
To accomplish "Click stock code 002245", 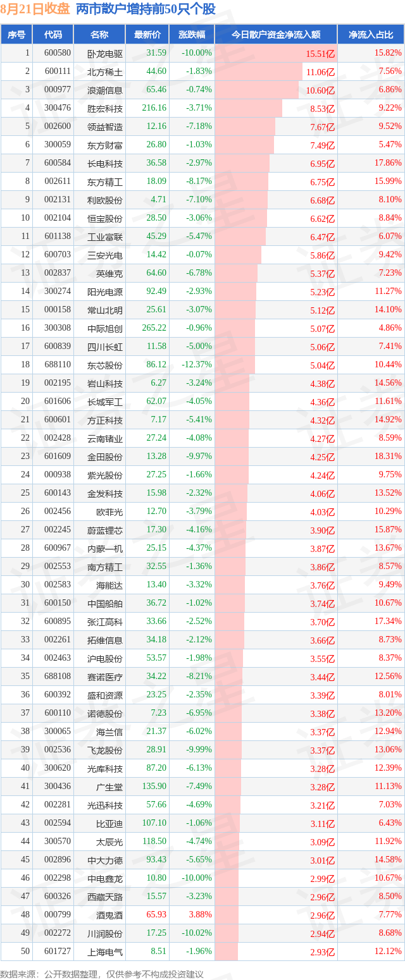I will click(58, 530).
